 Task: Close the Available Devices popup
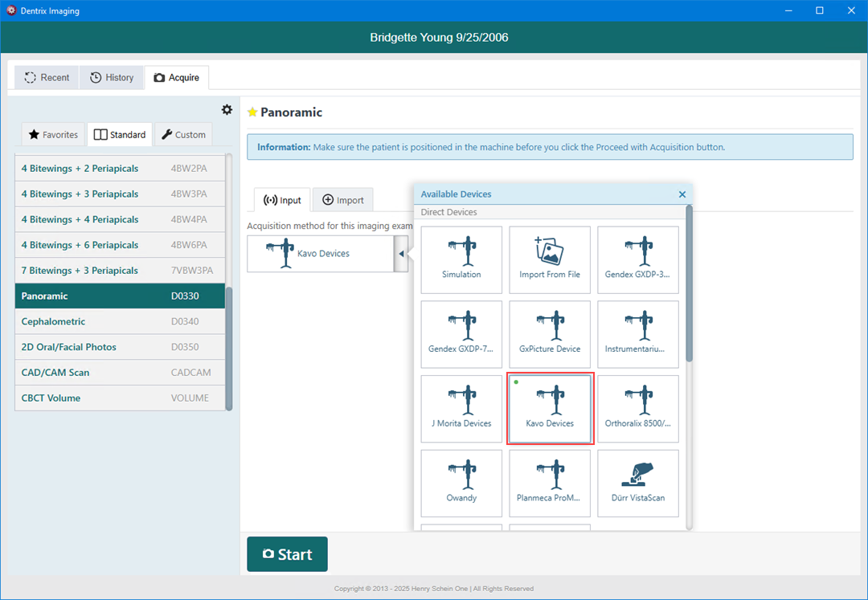(x=682, y=194)
